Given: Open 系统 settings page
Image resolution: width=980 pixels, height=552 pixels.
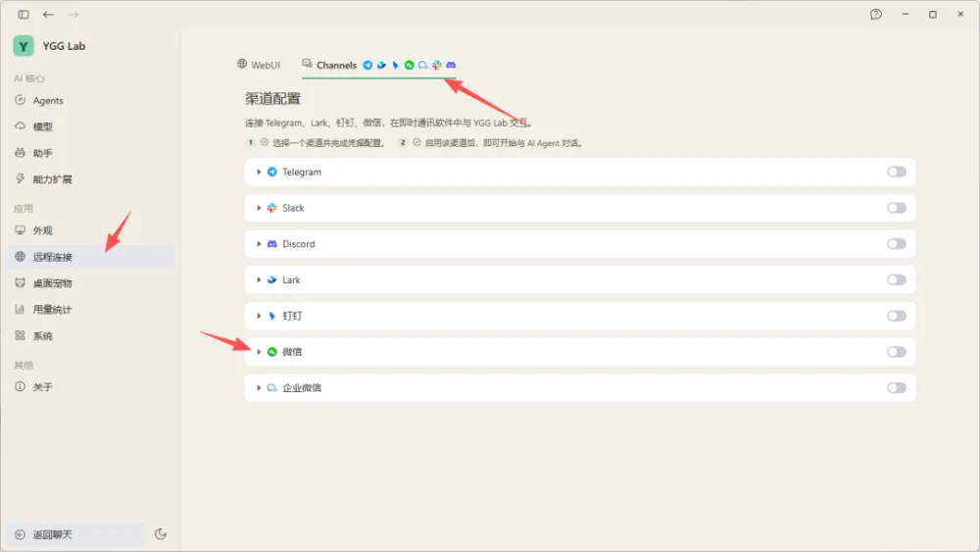Looking at the screenshot, I should pos(90,335).
